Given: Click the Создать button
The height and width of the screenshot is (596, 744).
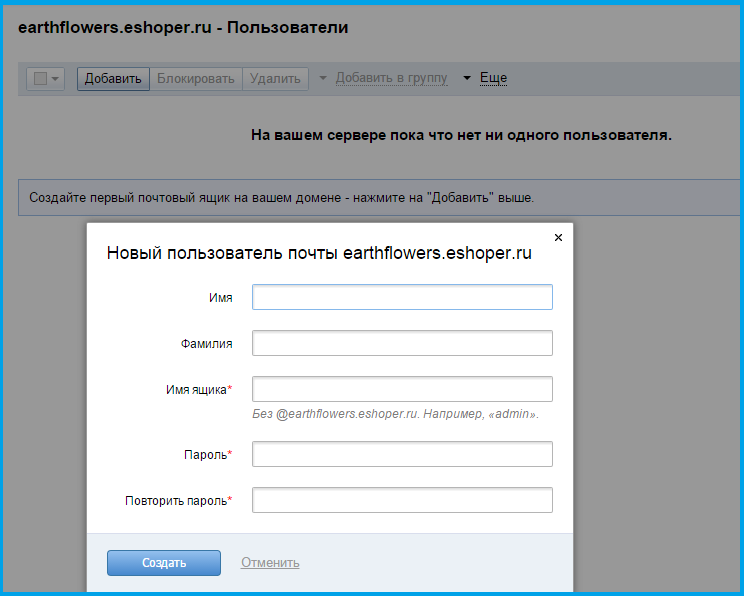Looking at the screenshot, I should [164, 563].
